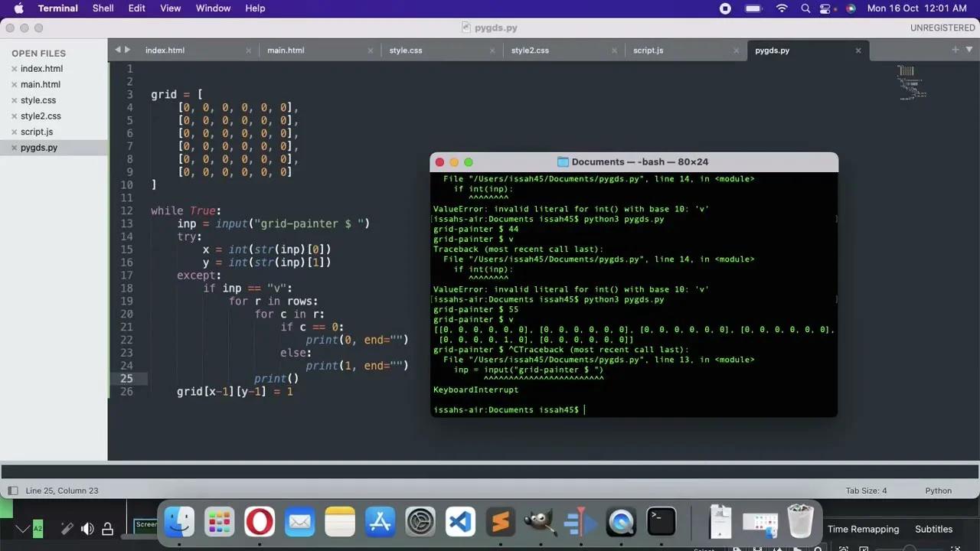Open QuickTime Player from the Dock

[x=621, y=522]
